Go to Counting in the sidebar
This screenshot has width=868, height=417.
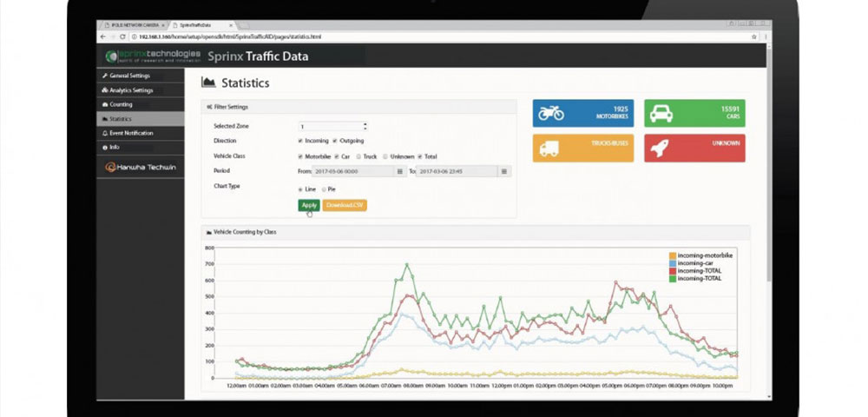click(140, 104)
